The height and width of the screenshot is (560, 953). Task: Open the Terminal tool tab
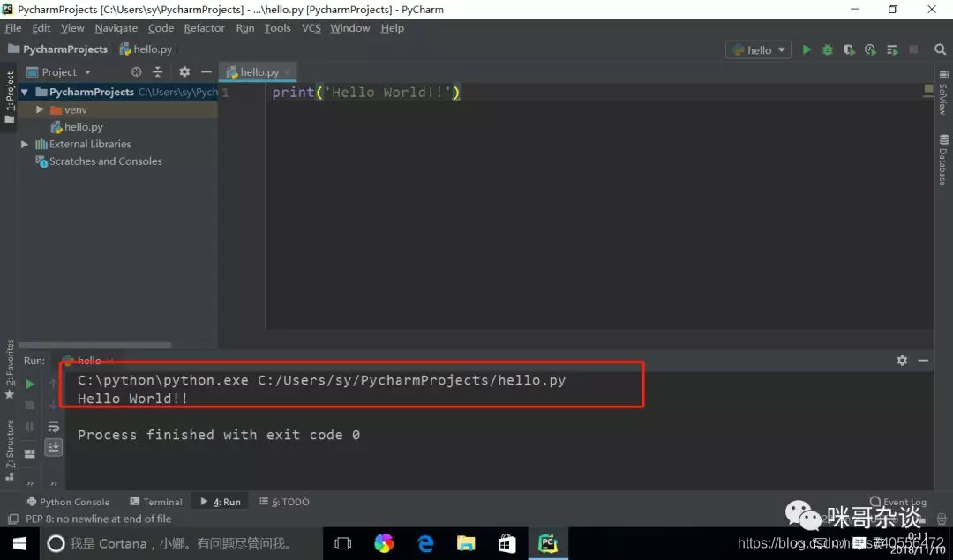(x=156, y=502)
